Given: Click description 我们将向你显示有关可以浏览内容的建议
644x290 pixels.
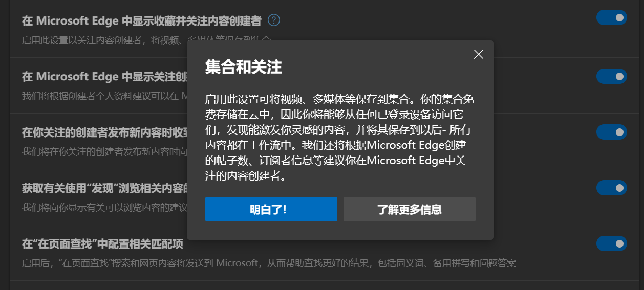Looking at the screenshot, I should pos(104,208).
